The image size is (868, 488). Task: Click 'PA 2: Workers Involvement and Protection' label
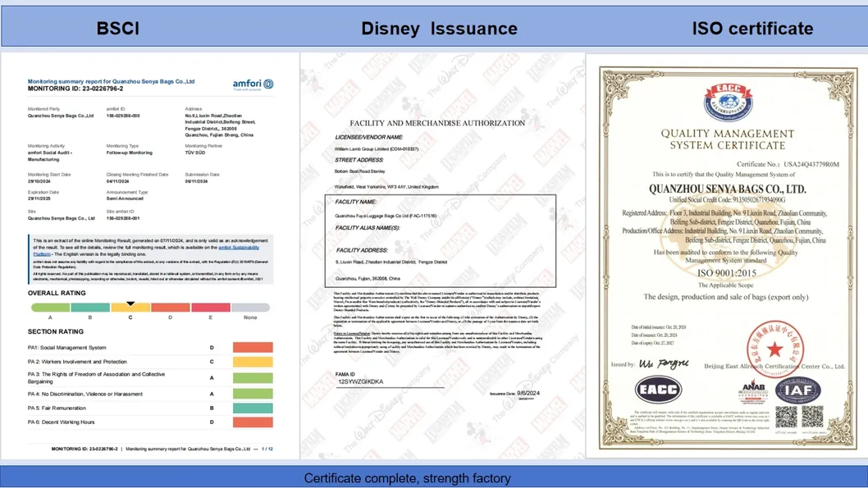click(x=77, y=362)
